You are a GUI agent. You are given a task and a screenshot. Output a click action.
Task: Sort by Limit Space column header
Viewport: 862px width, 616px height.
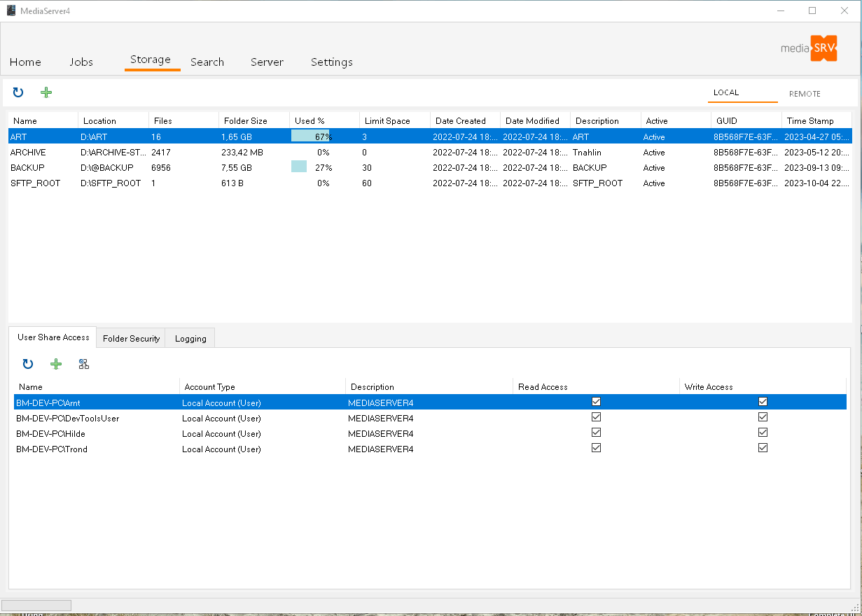coord(395,121)
